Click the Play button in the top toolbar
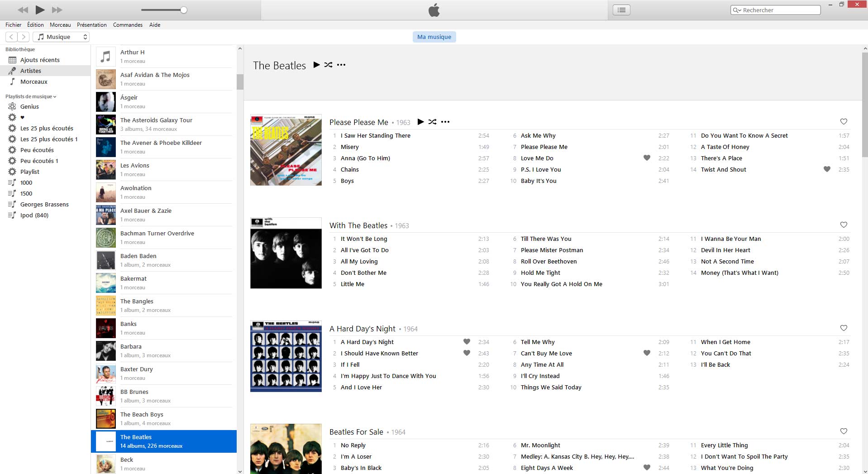 [x=40, y=10]
